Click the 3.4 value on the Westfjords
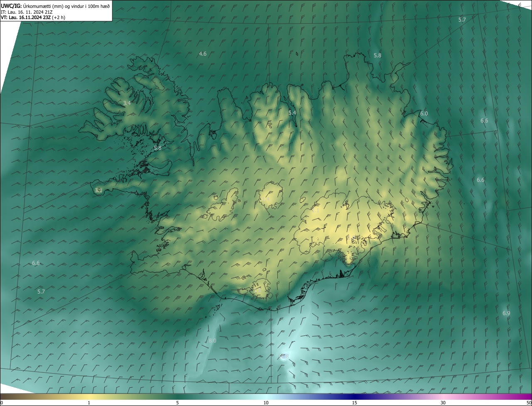The width and height of the screenshot is (532, 406). point(127,103)
